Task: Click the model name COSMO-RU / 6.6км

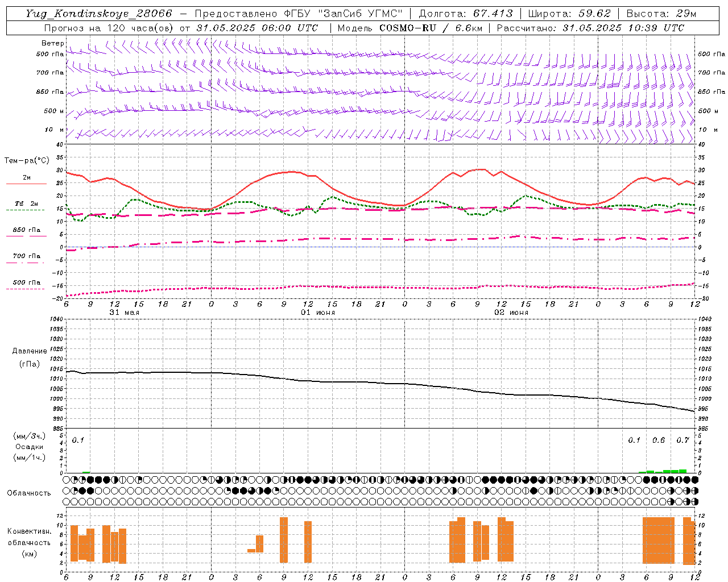Action: [431, 28]
